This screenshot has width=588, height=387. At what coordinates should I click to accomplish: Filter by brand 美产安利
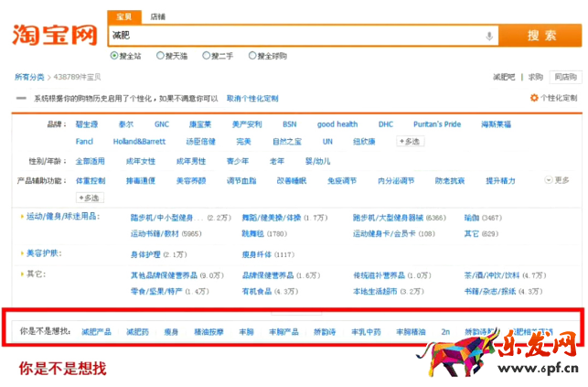[247, 124]
